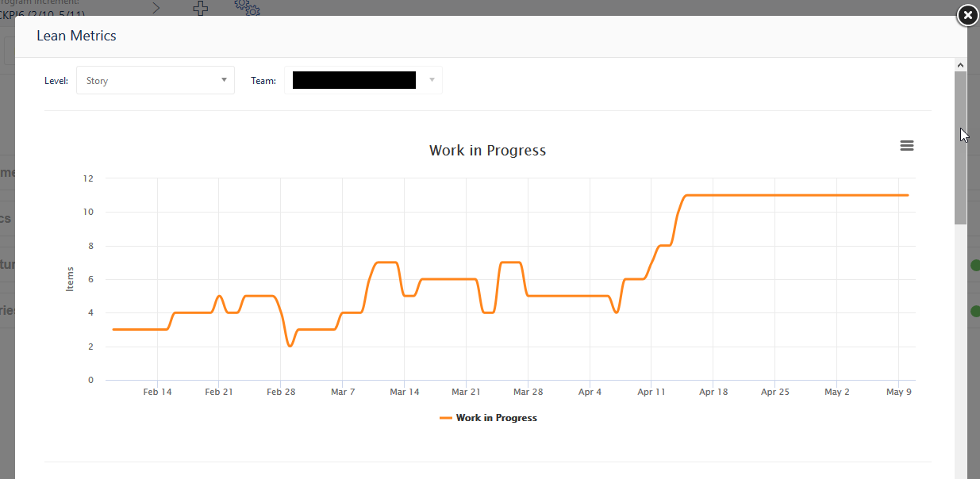Click the gears settings icon in background
The height and width of the screenshot is (479, 980).
click(247, 7)
